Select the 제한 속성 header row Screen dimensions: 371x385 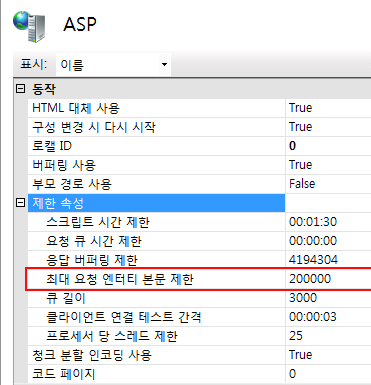pos(199,203)
